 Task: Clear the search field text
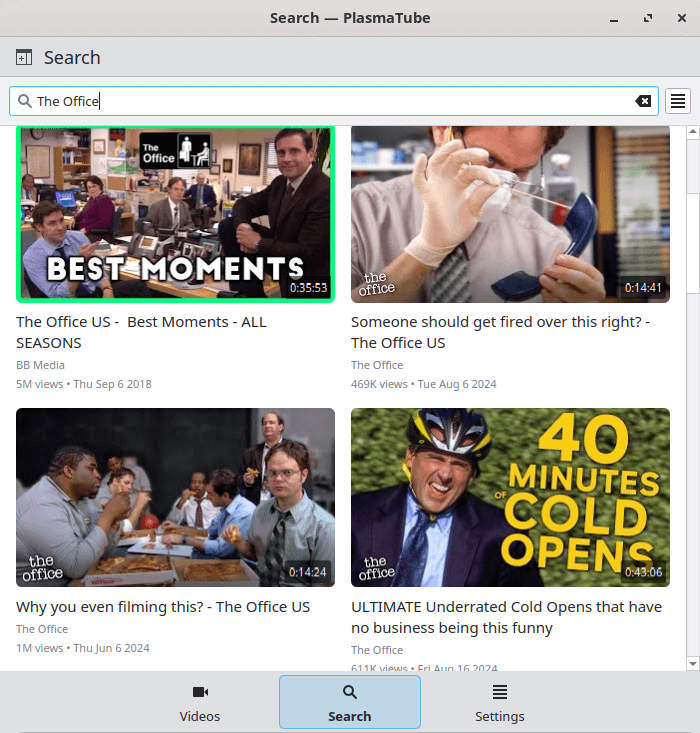coord(643,101)
